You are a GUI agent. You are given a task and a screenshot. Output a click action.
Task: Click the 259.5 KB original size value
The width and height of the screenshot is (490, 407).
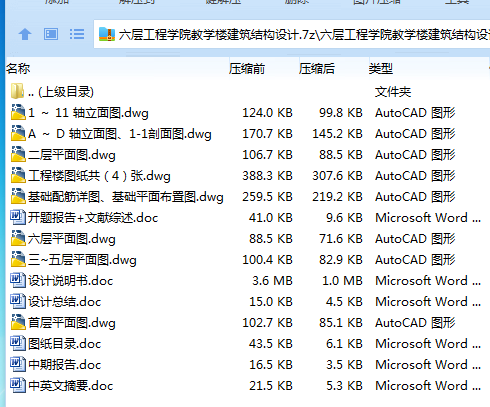(x=267, y=197)
